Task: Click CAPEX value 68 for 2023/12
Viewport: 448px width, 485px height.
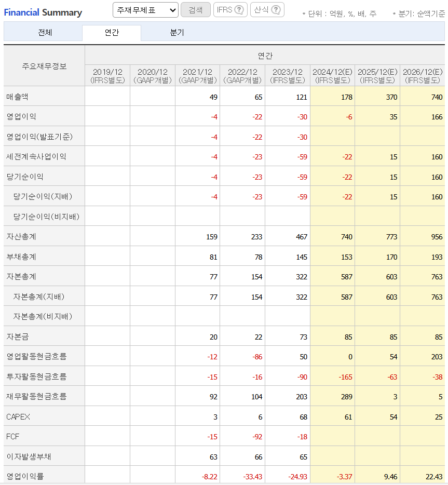Action: [303, 417]
